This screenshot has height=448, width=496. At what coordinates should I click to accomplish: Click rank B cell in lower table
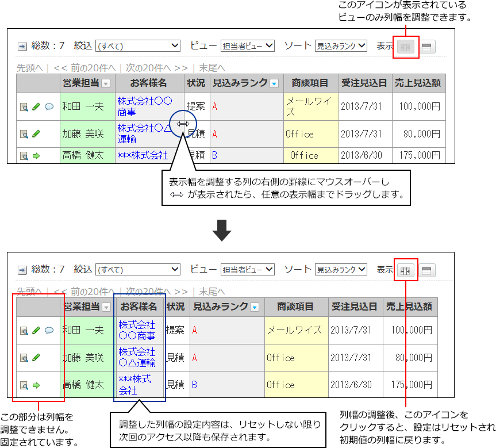point(227,385)
